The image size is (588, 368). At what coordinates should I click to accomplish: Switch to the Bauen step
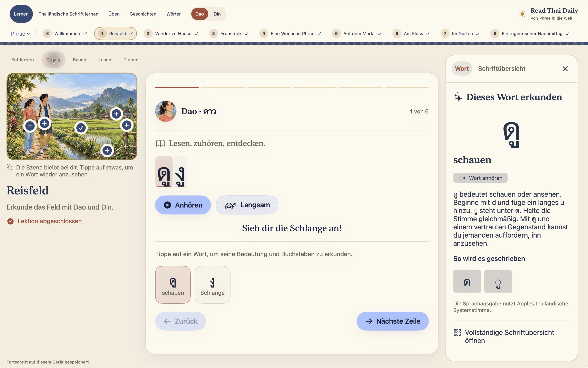click(x=79, y=60)
